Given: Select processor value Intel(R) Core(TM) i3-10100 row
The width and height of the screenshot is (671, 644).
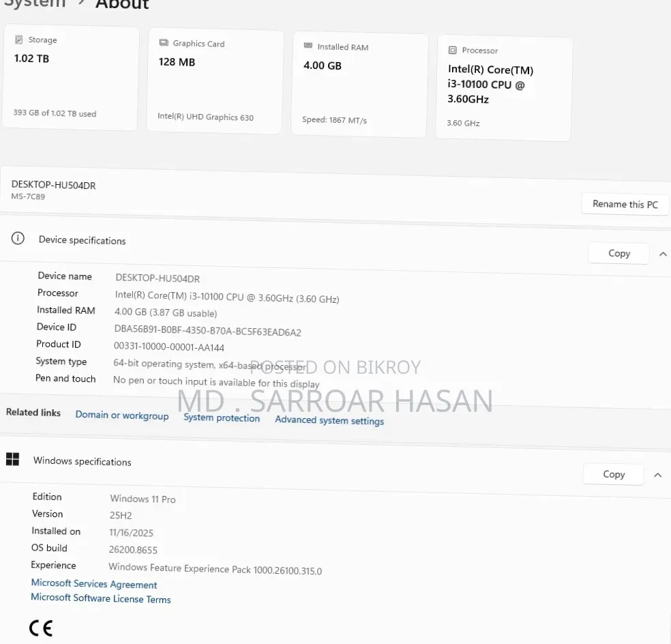Looking at the screenshot, I should (x=227, y=297).
